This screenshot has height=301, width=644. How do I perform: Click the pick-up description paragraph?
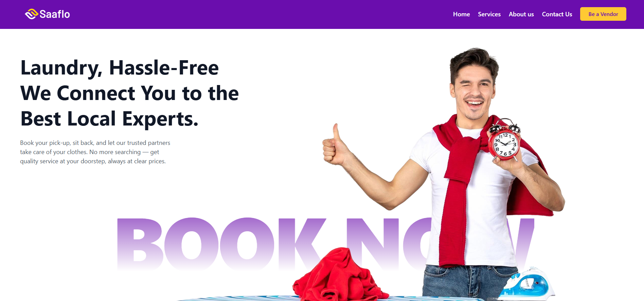pyautogui.click(x=95, y=152)
